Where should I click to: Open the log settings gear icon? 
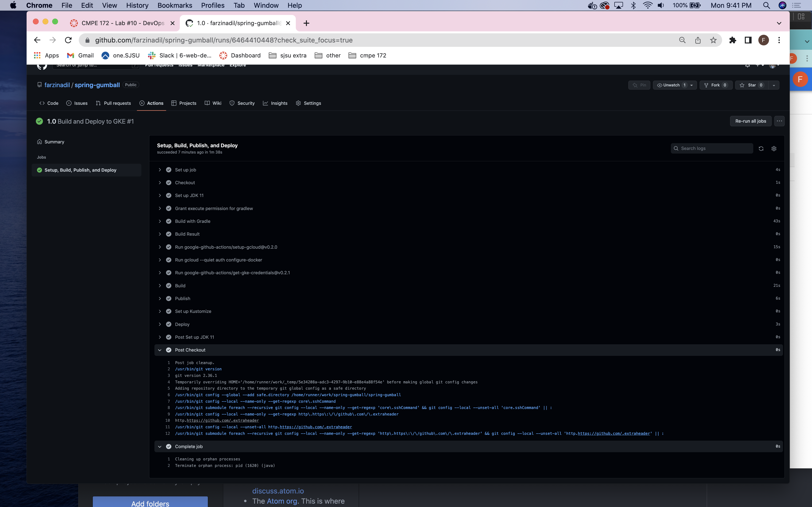tap(774, 148)
